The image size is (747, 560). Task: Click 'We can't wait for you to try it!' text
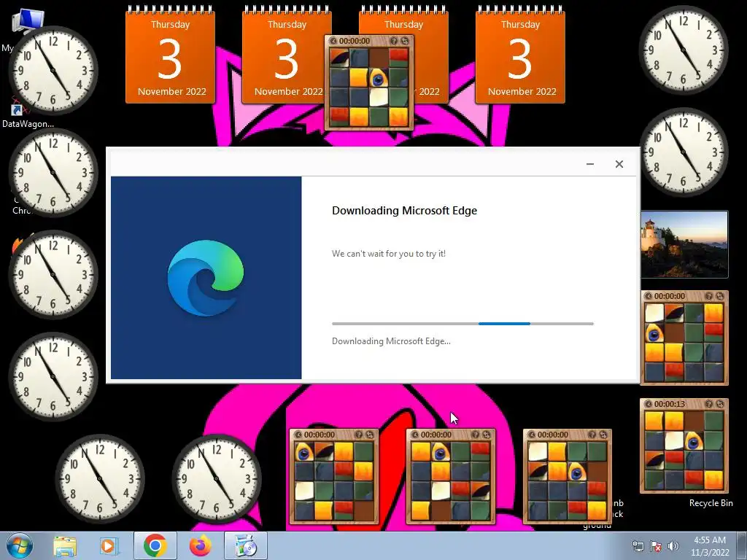tap(389, 254)
